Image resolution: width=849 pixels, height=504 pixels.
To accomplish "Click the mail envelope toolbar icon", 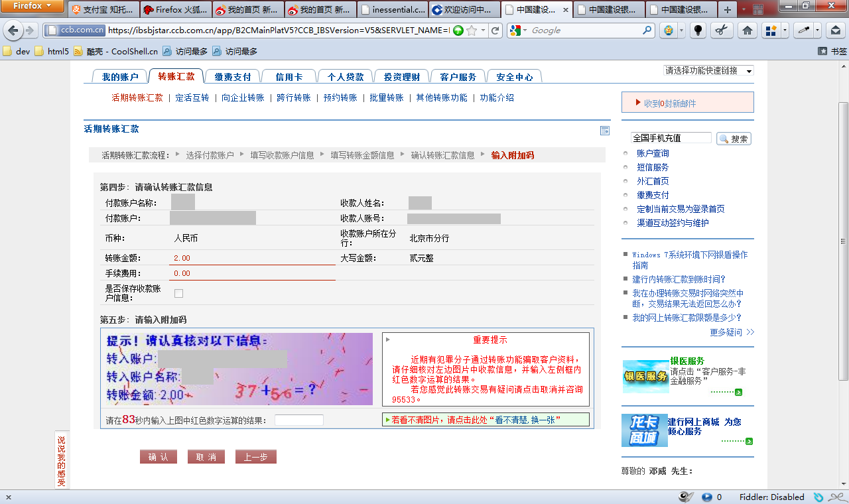I will coord(836,31).
